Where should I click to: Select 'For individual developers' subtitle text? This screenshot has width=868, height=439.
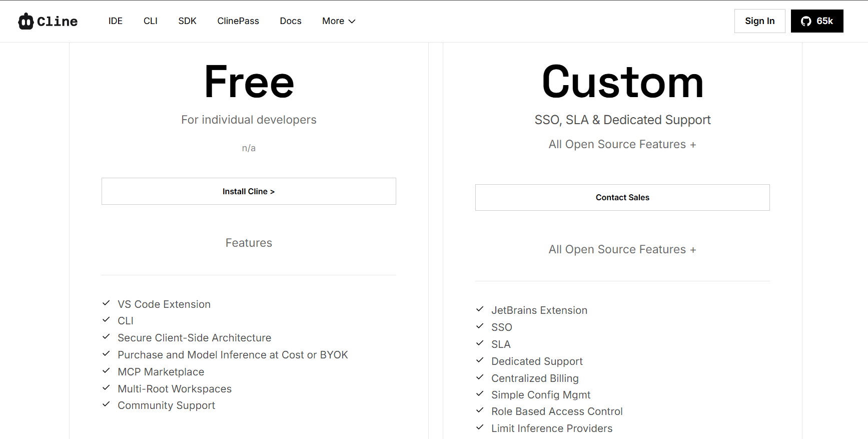[x=249, y=120]
